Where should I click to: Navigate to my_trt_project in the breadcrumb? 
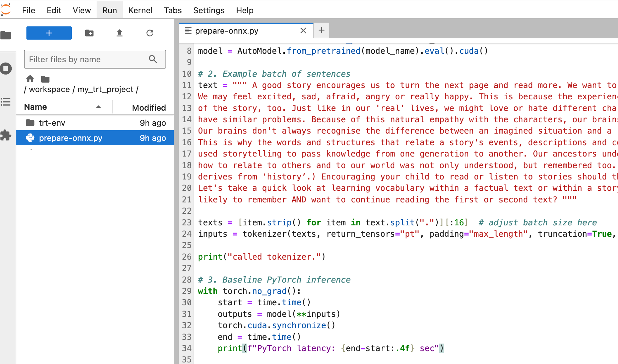[x=105, y=90]
